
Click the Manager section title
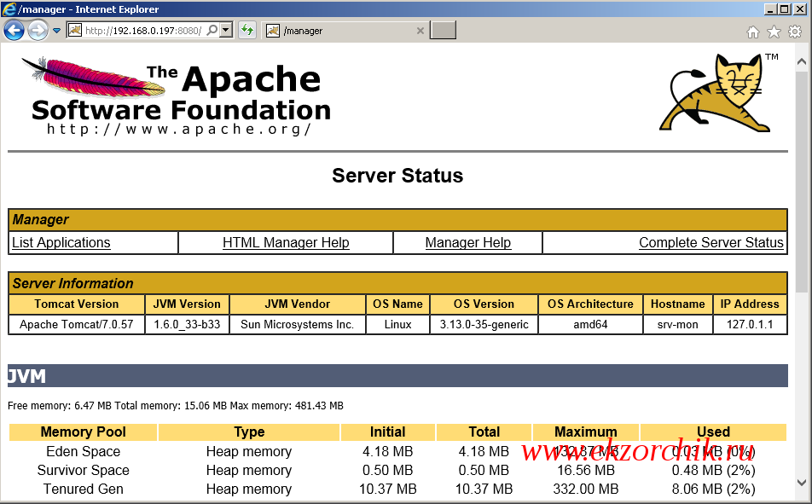tap(40, 220)
